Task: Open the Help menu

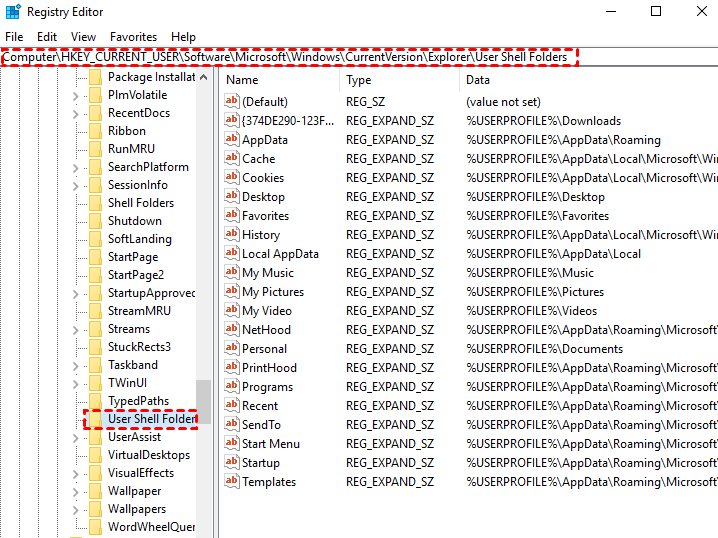Action: pos(183,37)
